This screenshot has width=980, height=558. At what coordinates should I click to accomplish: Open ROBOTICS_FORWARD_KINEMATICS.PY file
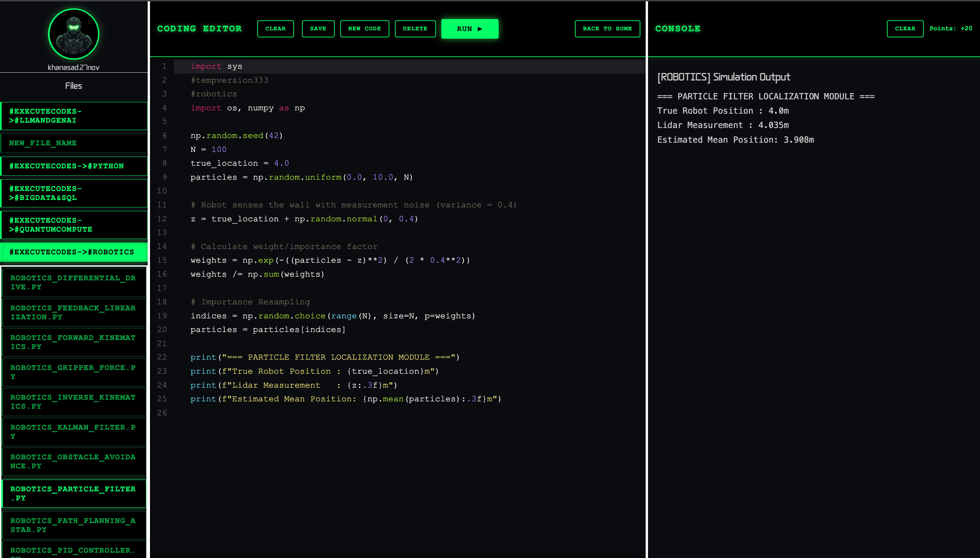click(x=74, y=342)
